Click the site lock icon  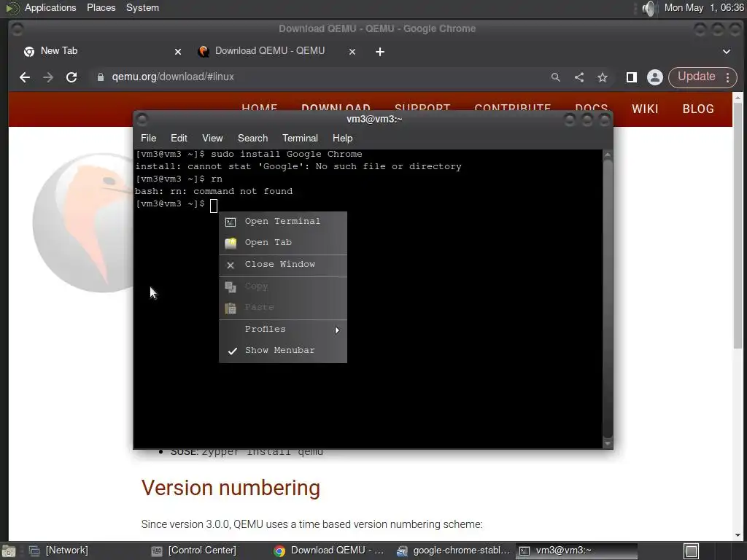coord(100,77)
